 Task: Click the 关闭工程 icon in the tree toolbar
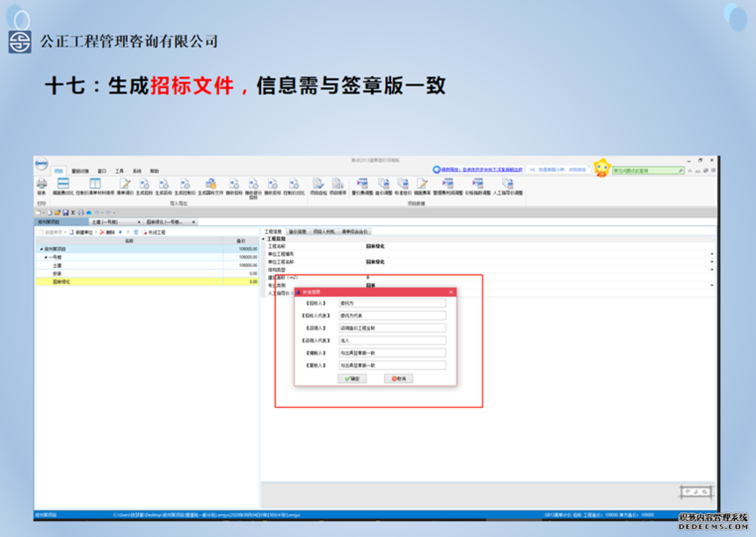[x=144, y=232]
